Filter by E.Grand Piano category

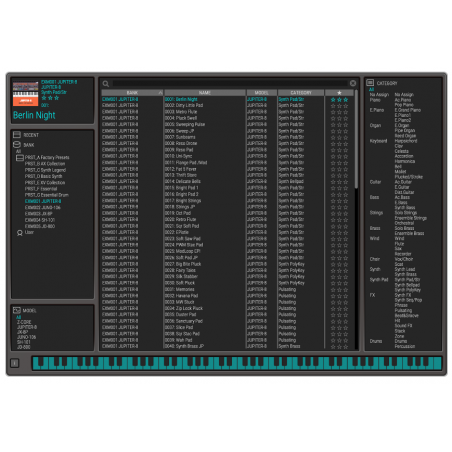(408, 110)
